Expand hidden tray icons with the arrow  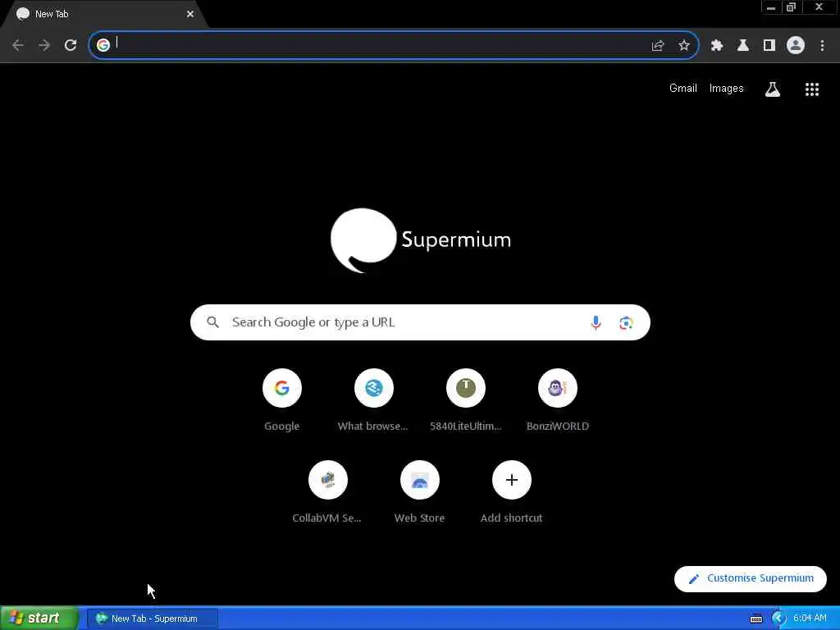pyautogui.click(x=779, y=619)
